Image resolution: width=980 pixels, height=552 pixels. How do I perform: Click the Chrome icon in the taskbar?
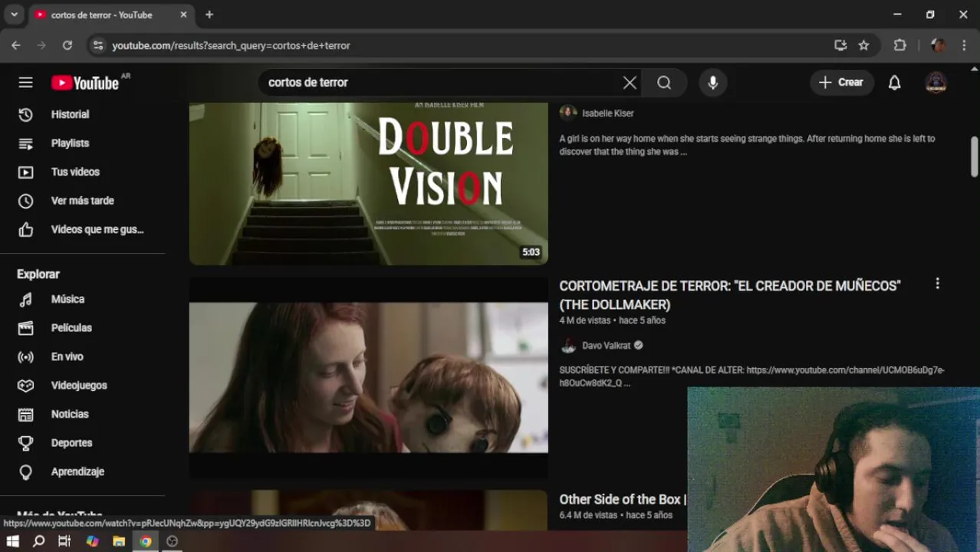point(145,541)
